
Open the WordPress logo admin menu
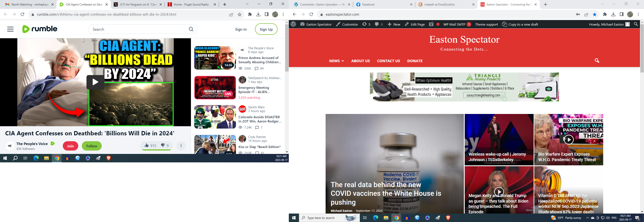293,24
